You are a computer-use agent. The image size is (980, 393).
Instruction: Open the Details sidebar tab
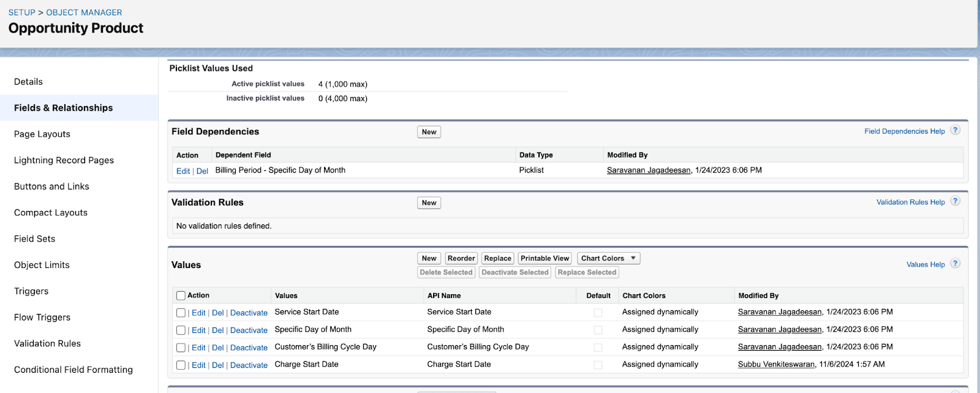point(28,82)
